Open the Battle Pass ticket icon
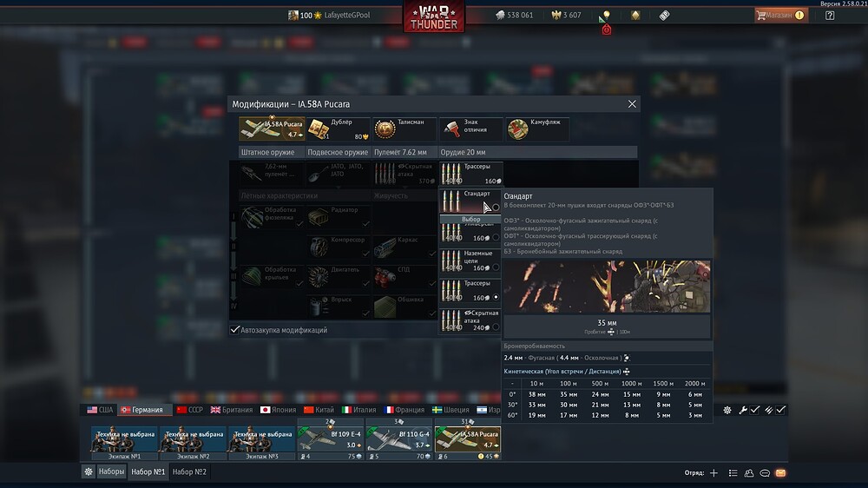Screen dimensions: 868x488 [664, 15]
